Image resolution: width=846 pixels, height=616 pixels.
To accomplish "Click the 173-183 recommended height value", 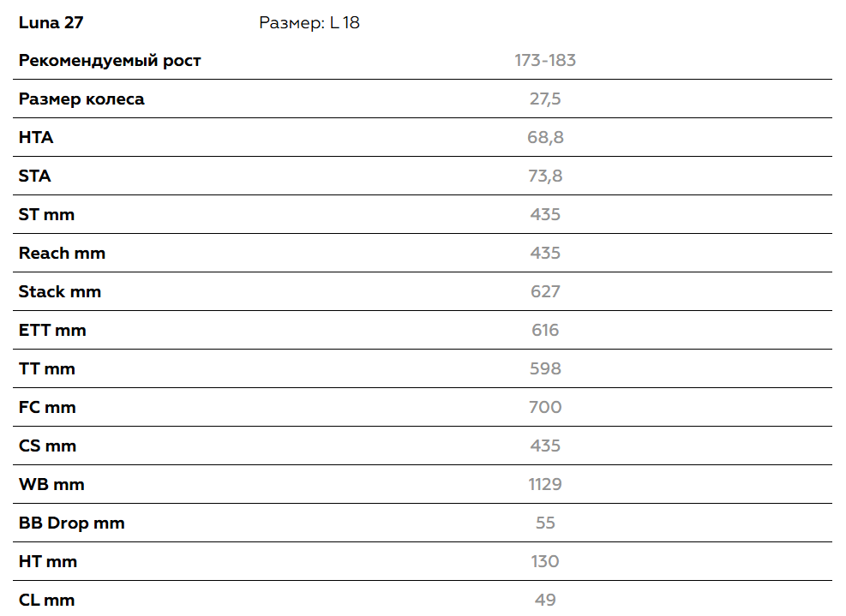I will (x=545, y=61).
